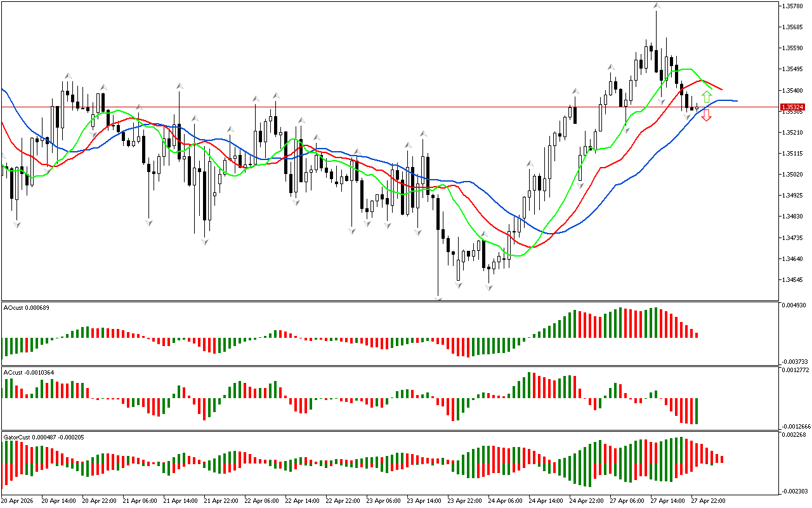Image resolution: width=812 pixels, height=508 pixels.
Task: Click the last small white candle on the chart
Action: [x=697, y=109]
